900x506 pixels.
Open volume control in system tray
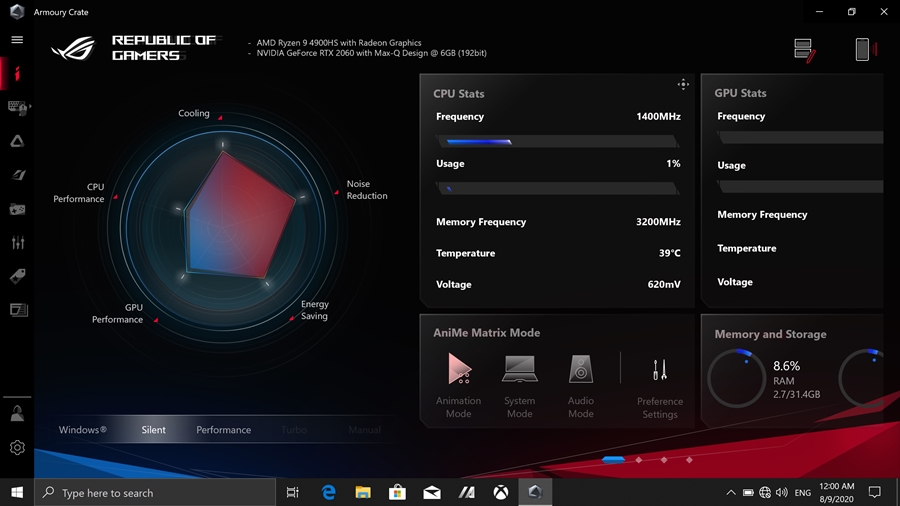point(782,492)
